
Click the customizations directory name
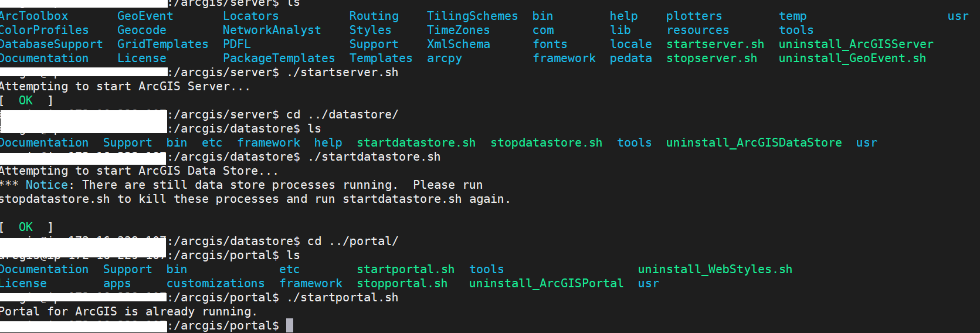tap(216, 283)
